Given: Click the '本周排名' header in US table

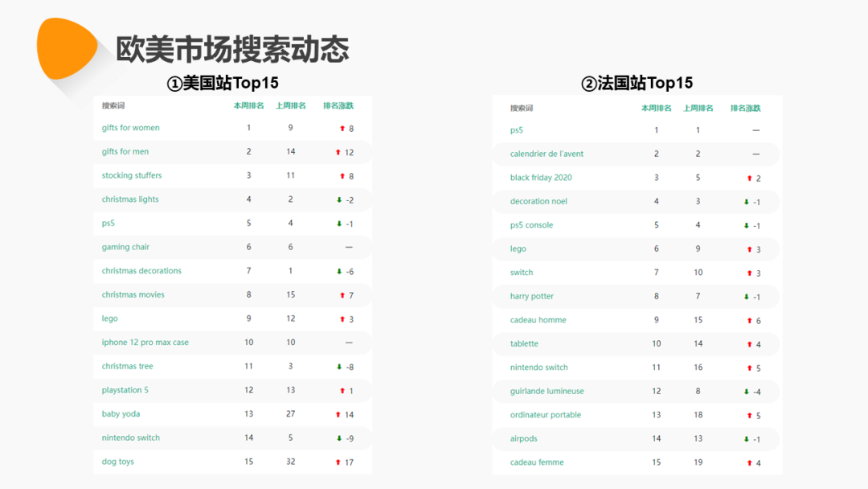Looking at the screenshot, I should 248,106.
